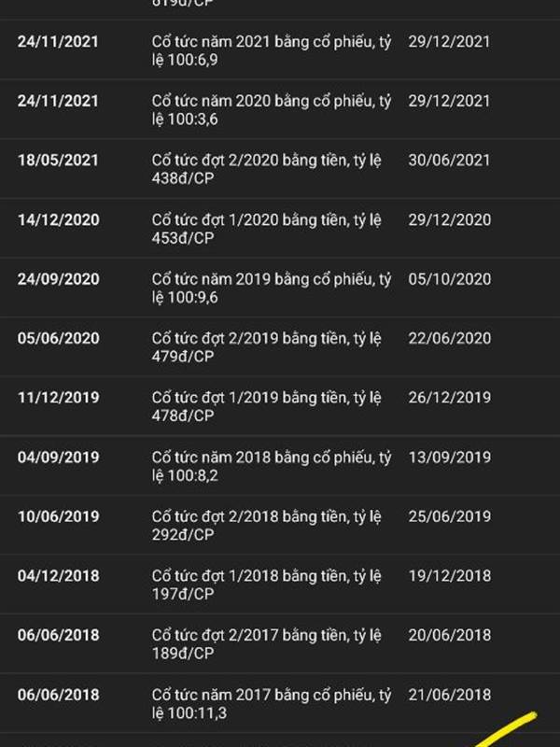Open the 189đ/CP dividend round 2/2017
This screenshot has width=560, height=747.
(280, 643)
